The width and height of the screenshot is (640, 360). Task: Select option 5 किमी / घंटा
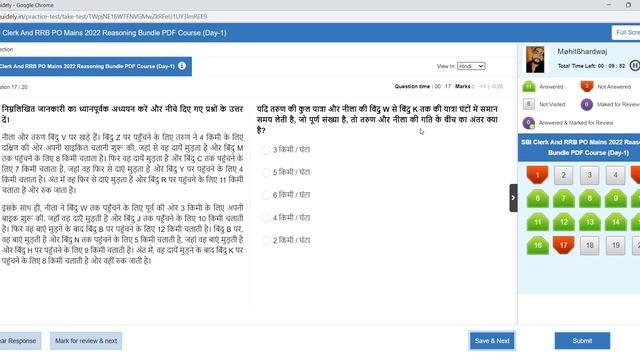(266, 172)
